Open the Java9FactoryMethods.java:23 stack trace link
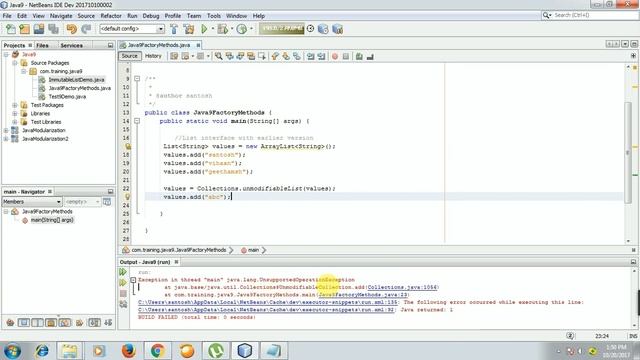 tap(362, 295)
